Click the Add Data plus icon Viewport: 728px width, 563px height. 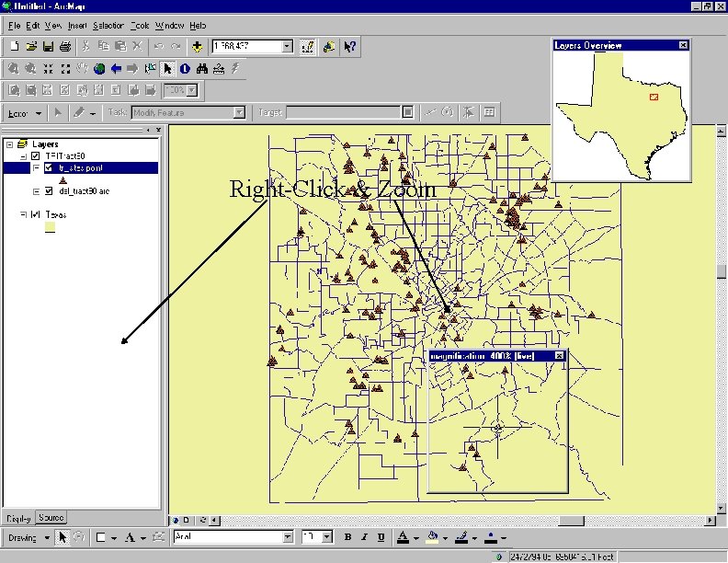(197, 46)
